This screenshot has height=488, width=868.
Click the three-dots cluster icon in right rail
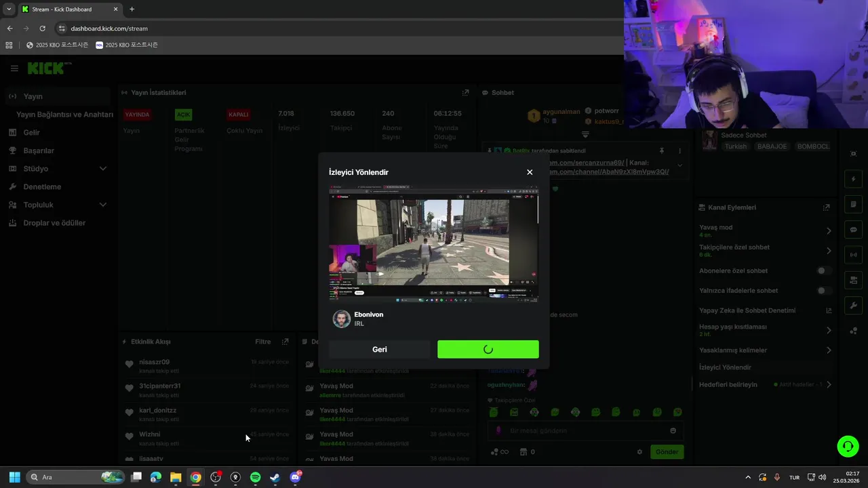(x=853, y=331)
